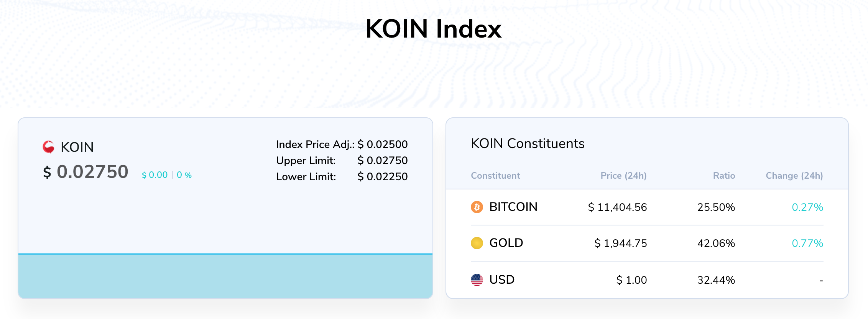Click the BITCOIN constituent row icon
Screen dimensions: 868x319
(x=477, y=207)
